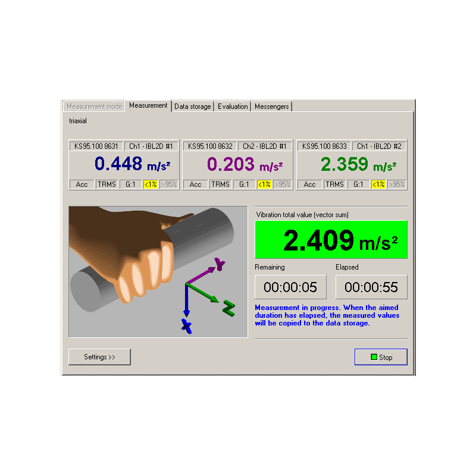Expand the Settings >> panel
The height and width of the screenshot is (476, 476).
coord(99,357)
